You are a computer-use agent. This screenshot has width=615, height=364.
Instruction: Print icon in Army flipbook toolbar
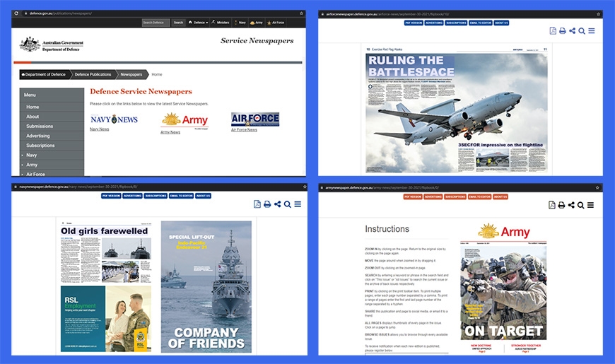(562, 205)
